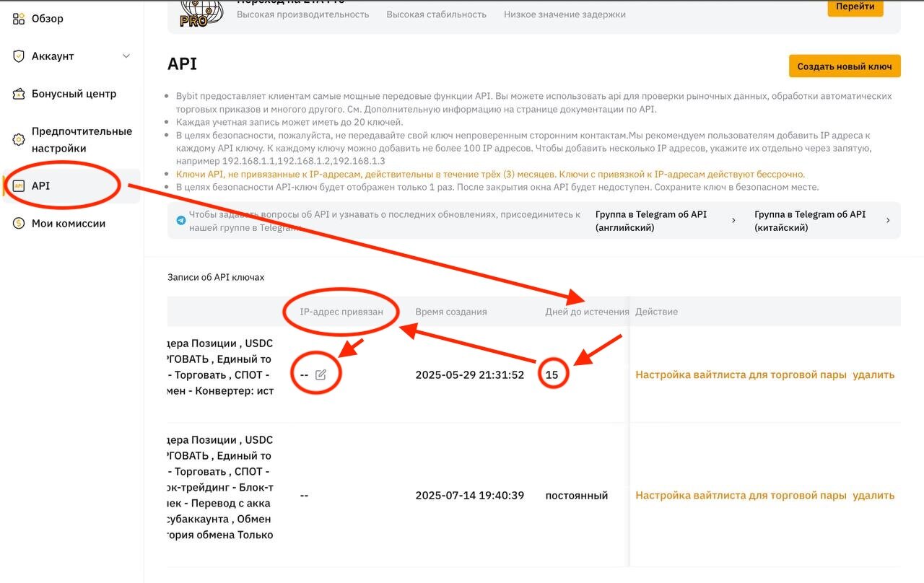Open the Обзор sidebar section
Image resolution: width=924 pixels, height=583 pixels.
[47, 19]
